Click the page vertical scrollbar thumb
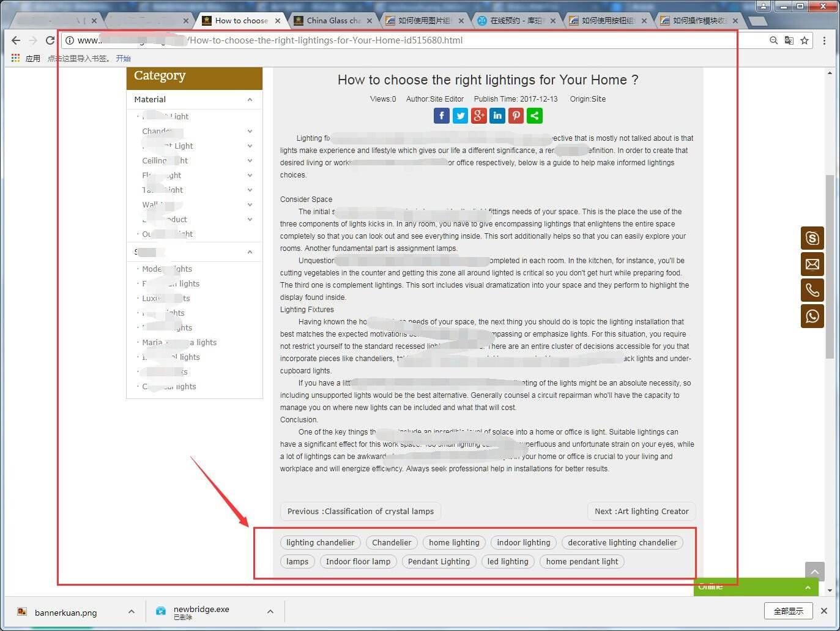 click(x=830, y=266)
